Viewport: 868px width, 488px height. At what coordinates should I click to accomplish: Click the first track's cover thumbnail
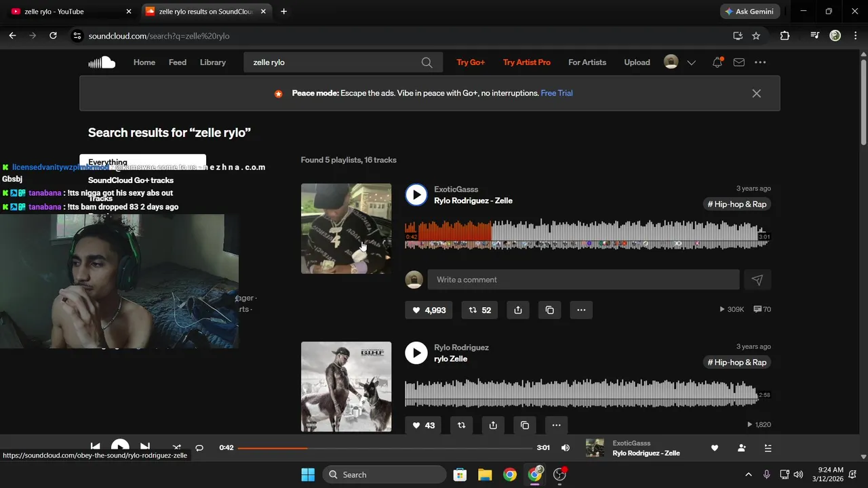tap(346, 228)
